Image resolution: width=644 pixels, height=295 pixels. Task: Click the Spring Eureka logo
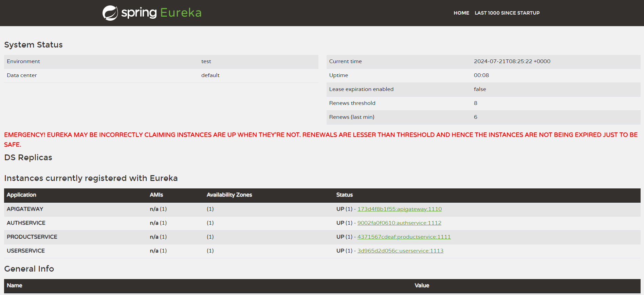coord(152,13)
